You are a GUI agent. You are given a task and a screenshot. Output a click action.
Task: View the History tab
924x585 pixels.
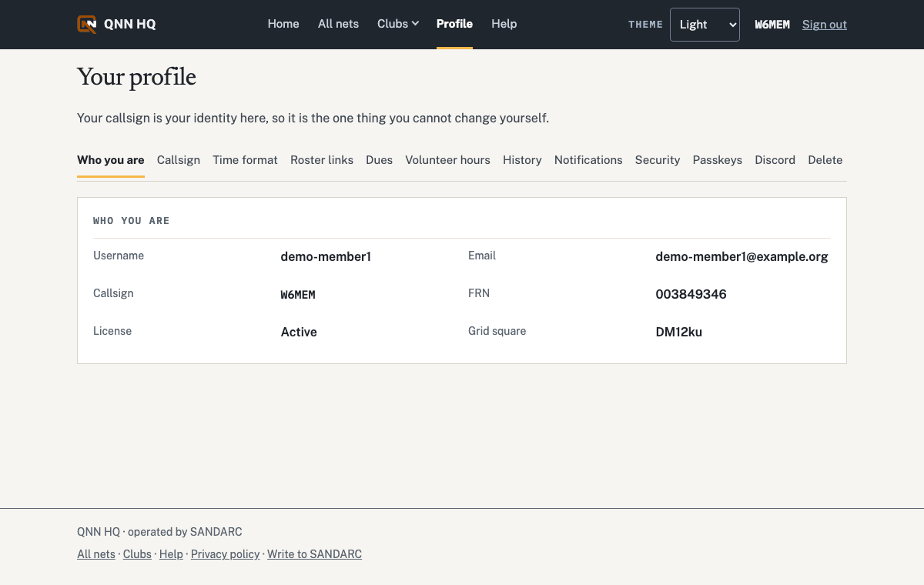point(522,160)
